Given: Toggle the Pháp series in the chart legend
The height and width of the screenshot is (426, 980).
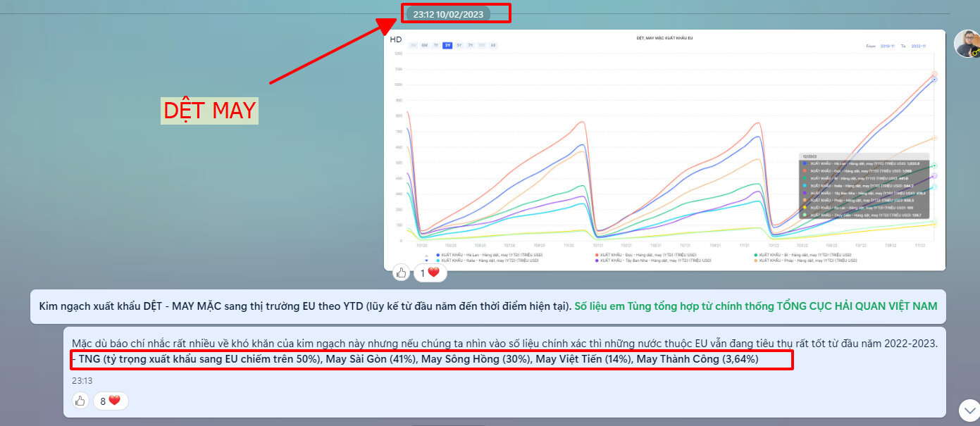Looking at the screenshot, I should click(805, 261).
